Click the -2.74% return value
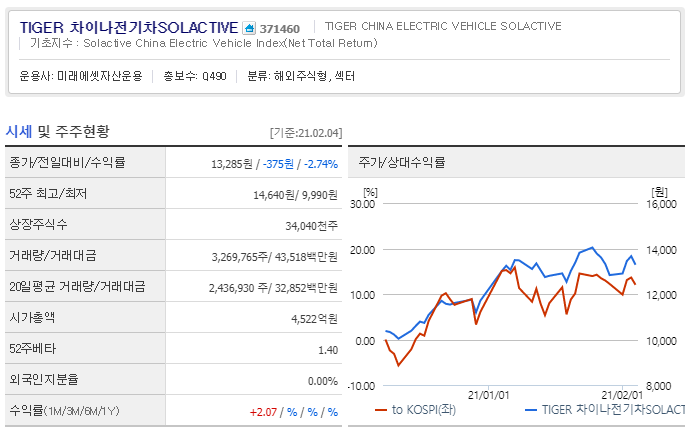This screenshot has height=434, width=697. (321, 164)
